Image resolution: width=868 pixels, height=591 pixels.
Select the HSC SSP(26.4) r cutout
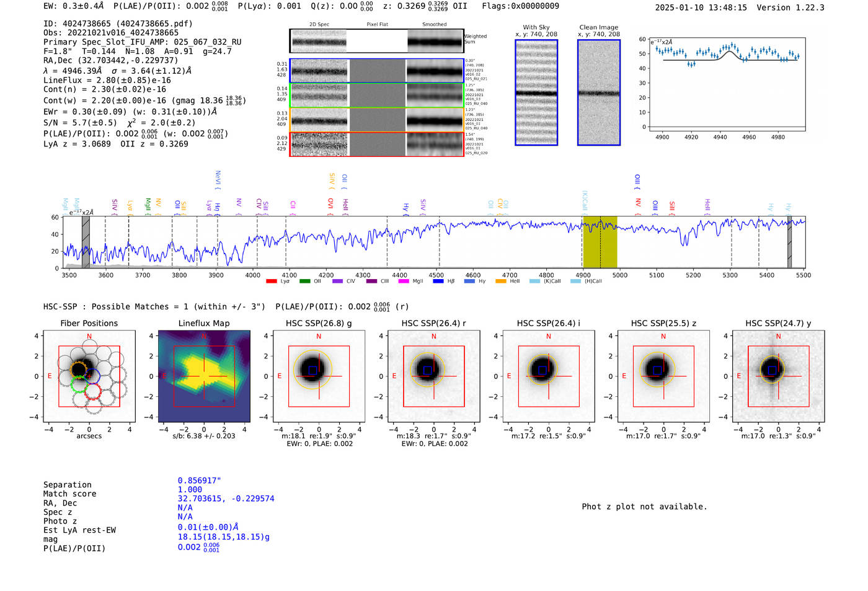pos(434,376)
